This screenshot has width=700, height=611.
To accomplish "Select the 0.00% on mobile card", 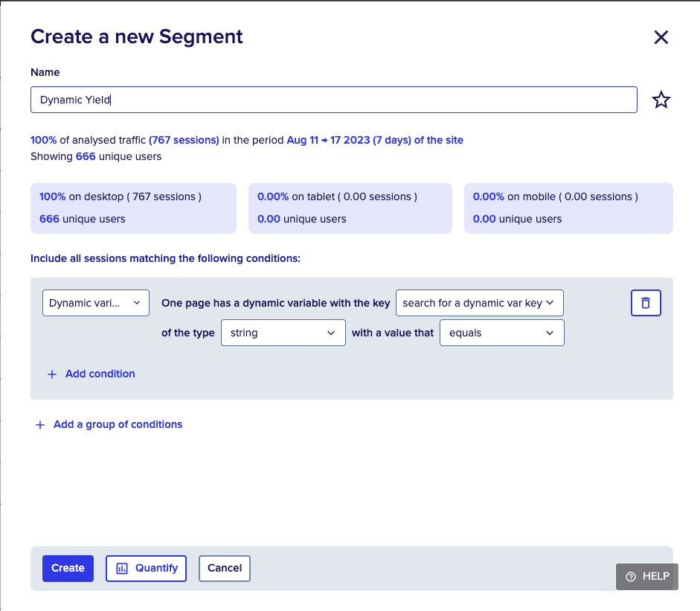I will click(x=568, y=208).
